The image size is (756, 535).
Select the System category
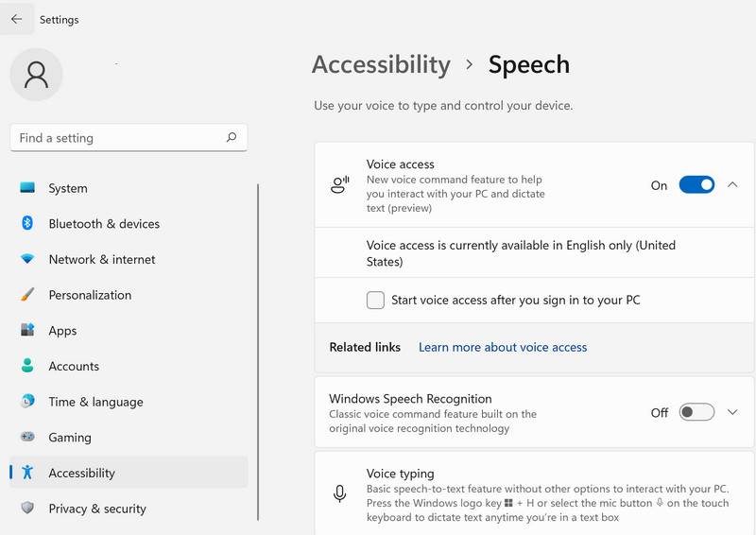point(68,188)
